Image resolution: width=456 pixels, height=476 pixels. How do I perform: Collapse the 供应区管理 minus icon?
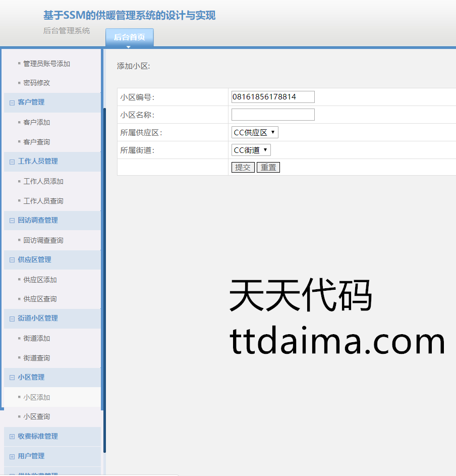point(12,260)
